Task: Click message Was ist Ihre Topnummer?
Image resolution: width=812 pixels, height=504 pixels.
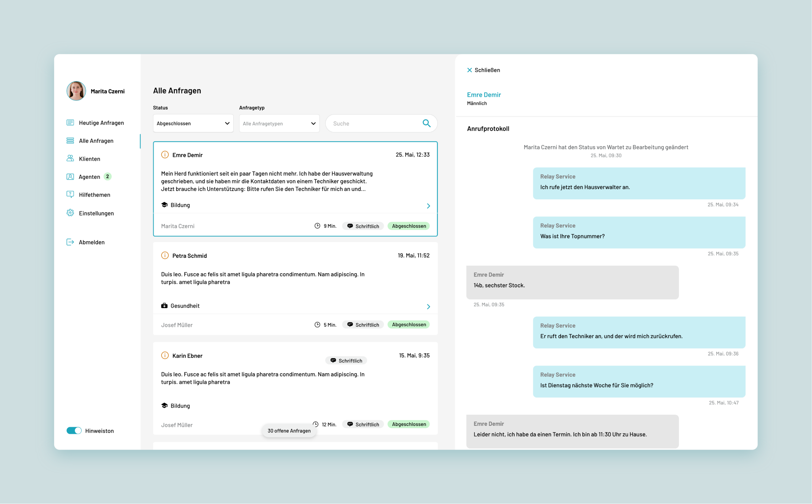Action: (639, 232)
